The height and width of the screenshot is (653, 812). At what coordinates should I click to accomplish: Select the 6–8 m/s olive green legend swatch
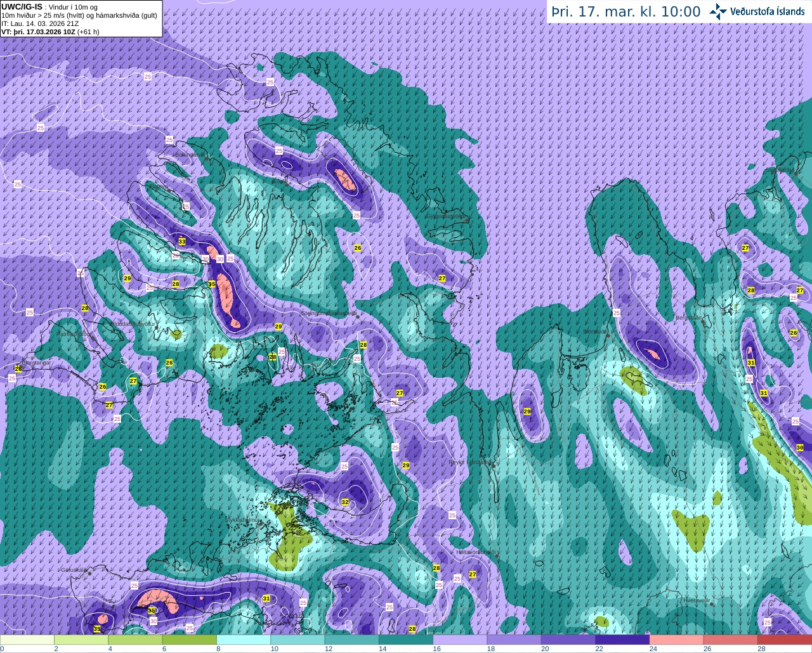[190, 640]
